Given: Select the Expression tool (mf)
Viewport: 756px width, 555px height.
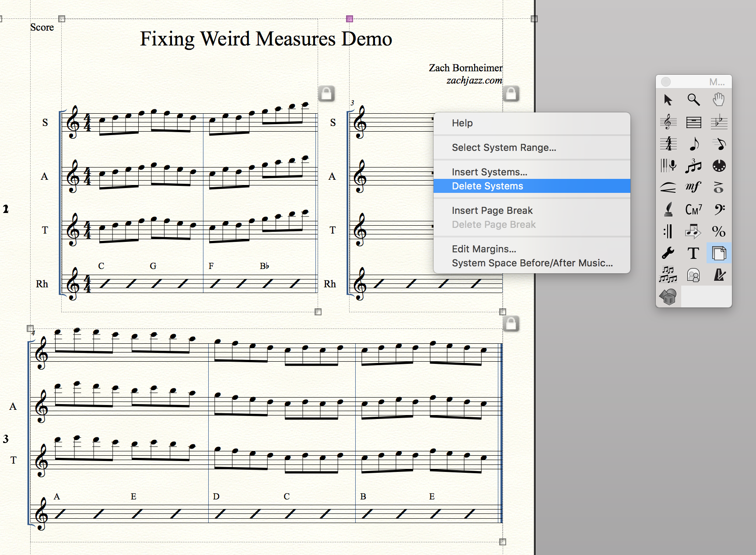Looking at the screenshot, I should coord(693,188).
